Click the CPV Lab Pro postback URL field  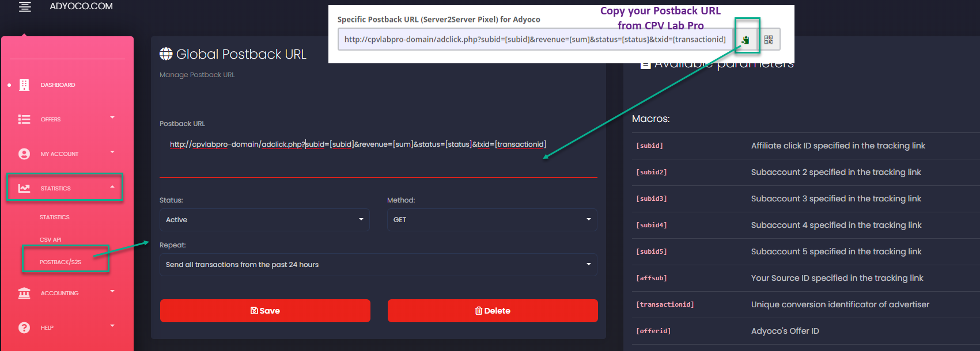535,40
